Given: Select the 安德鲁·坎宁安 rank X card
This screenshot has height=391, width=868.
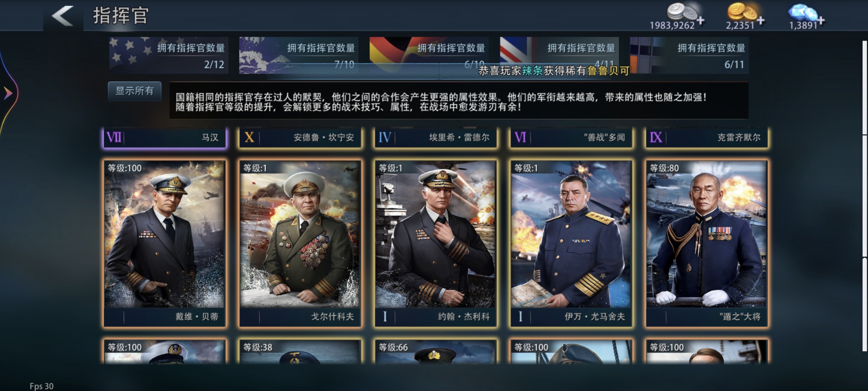Looking at the screenshot, I should [x=300, y=138].
